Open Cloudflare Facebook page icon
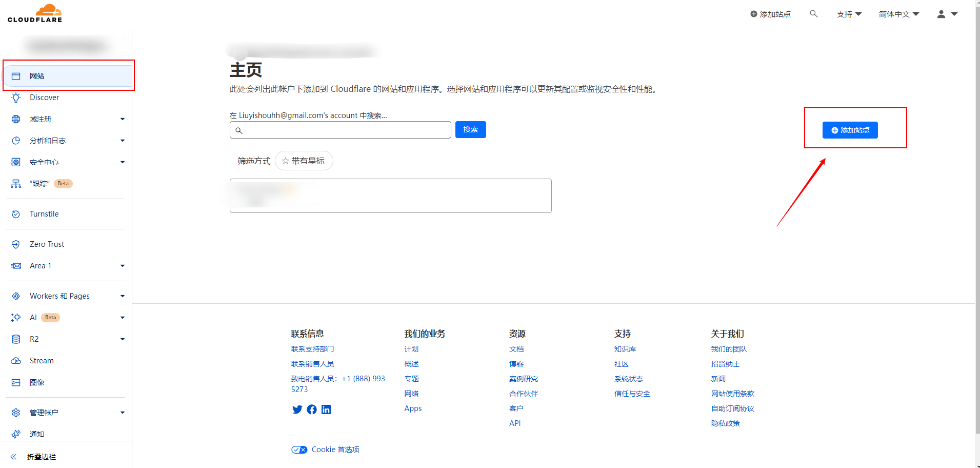The height and width of the screenshot is (468, 980). tap(312, 410)
